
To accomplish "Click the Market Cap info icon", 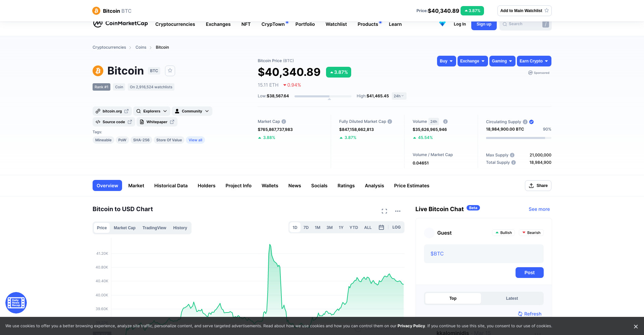I will (284, 122).
